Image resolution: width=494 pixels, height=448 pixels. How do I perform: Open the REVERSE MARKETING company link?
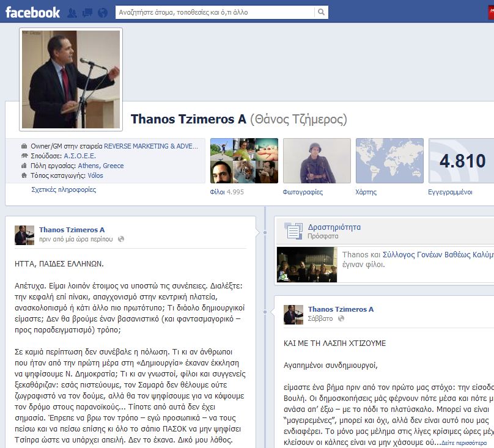151,146
